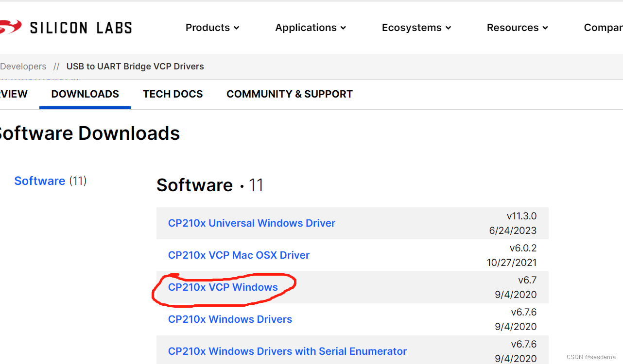Switch to the TECH DOCS tab
Screen dimensions: 623x364
pos(173,94)
